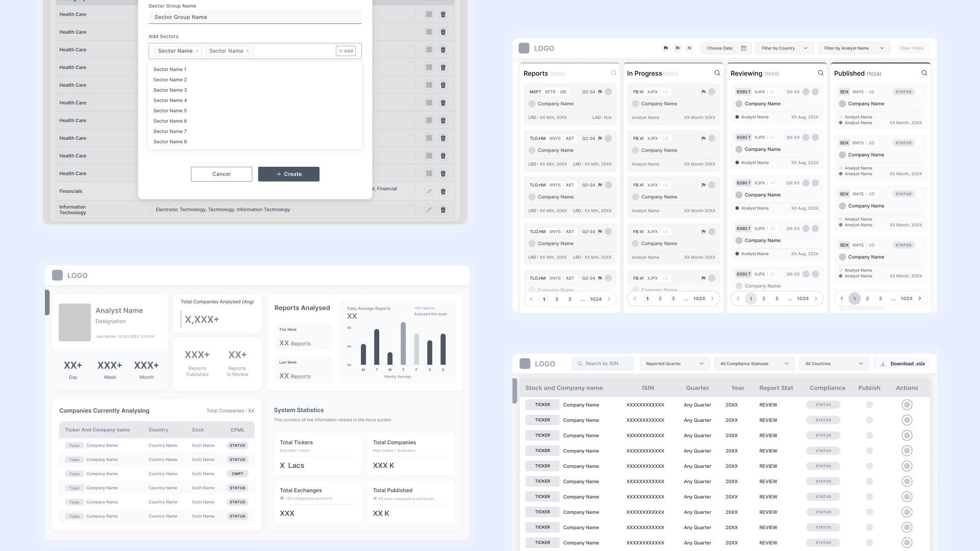Check the checkbox on the first Health Care row
This screenshot has width=980, height=551.
click(429, 14)
